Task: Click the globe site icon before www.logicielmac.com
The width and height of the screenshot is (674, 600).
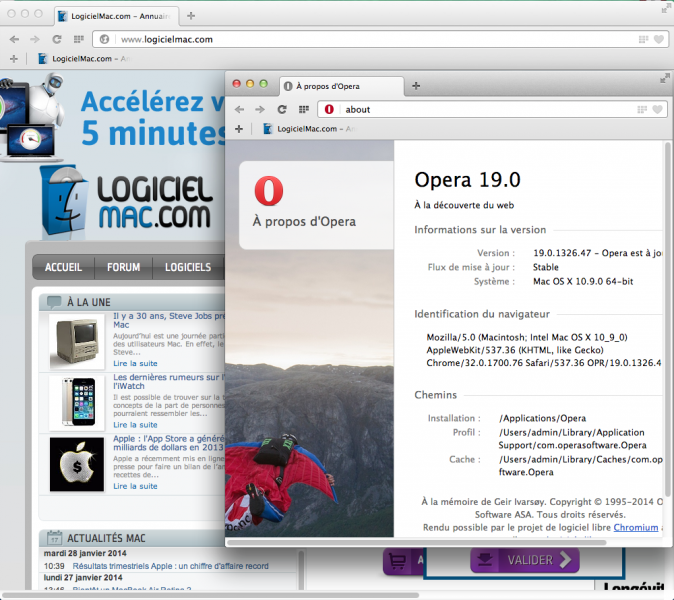Action: point(104,40)
